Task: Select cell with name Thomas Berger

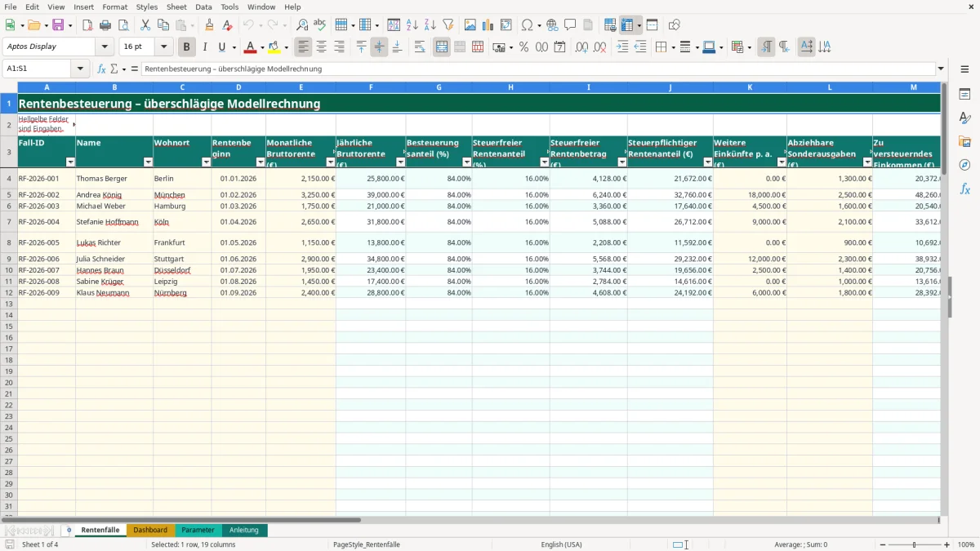Action: point(114,178)
